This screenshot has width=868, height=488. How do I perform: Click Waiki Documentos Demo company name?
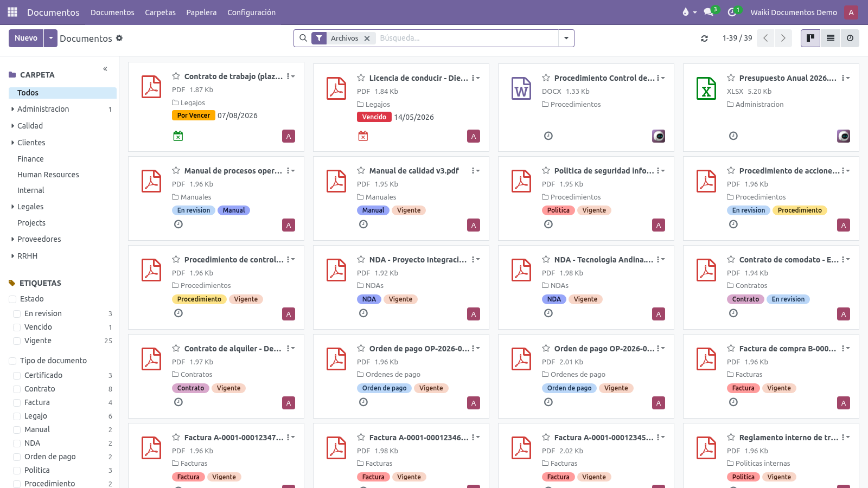coord(794,12)
